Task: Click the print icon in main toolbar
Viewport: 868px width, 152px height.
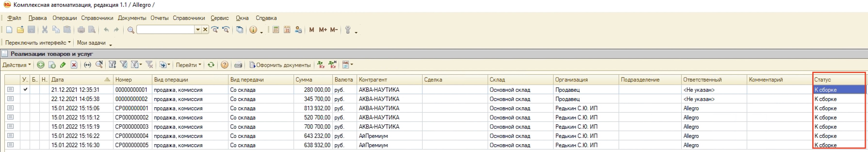Action: 81,30
